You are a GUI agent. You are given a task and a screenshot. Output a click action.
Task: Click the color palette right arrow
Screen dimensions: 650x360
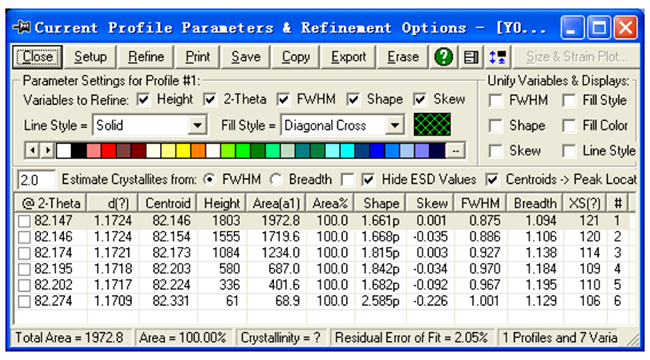[47, 151]
